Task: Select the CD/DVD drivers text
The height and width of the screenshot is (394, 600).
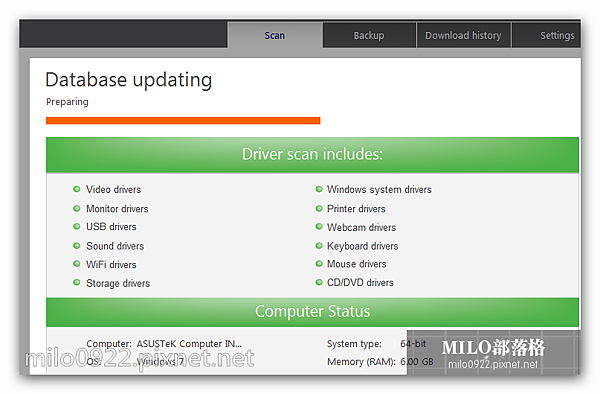Action: (x=360, y=283)
